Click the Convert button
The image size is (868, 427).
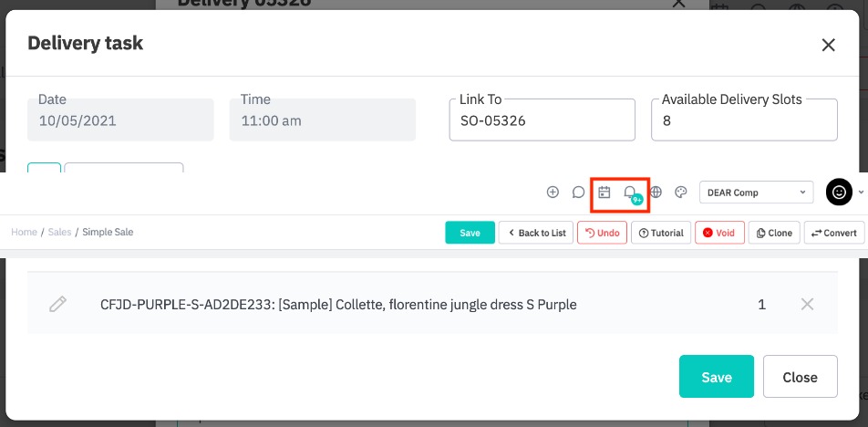[833, 233]
